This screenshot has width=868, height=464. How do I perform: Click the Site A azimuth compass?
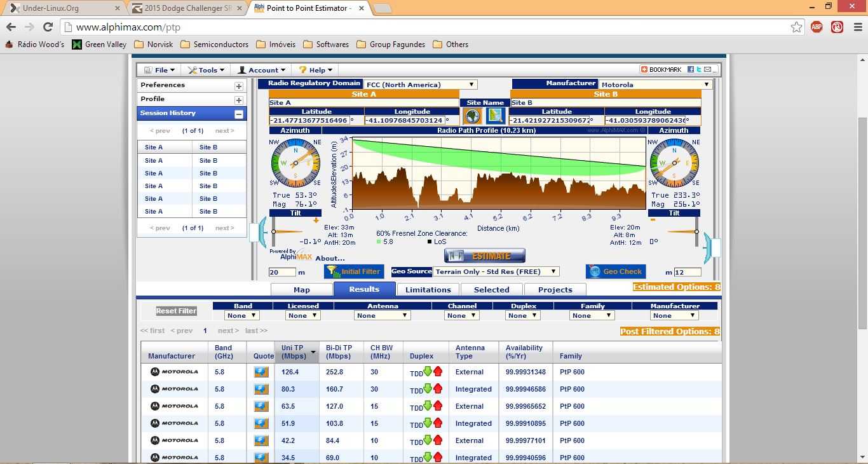click(295, 163)
